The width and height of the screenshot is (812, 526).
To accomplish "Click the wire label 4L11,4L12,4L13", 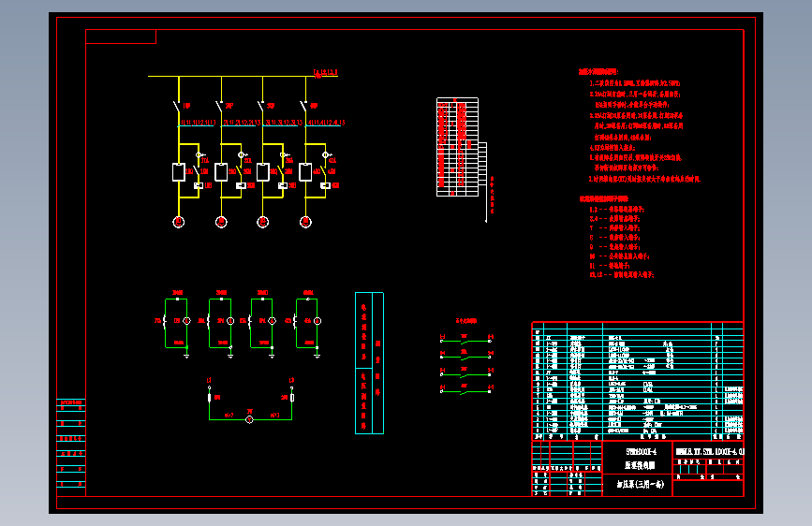I will [326, 123].
